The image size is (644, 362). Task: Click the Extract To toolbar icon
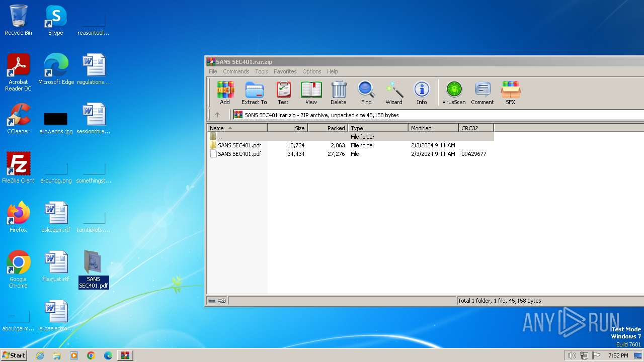coord(254,93)
